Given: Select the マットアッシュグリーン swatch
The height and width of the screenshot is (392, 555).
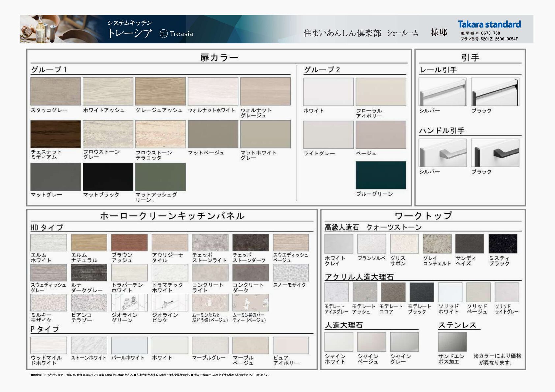Looking at the screenshot, I should [x=160, y=177].
